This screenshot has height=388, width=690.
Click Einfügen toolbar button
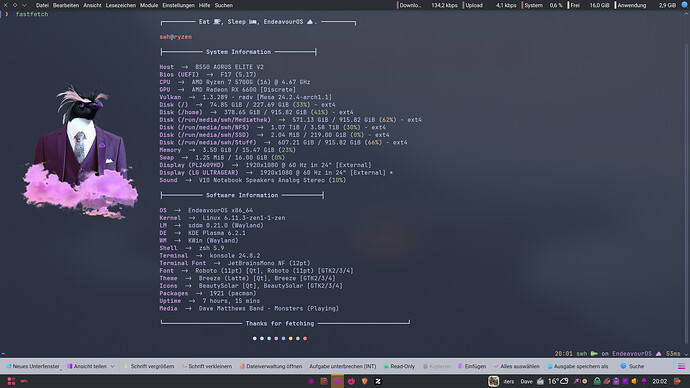472,366
